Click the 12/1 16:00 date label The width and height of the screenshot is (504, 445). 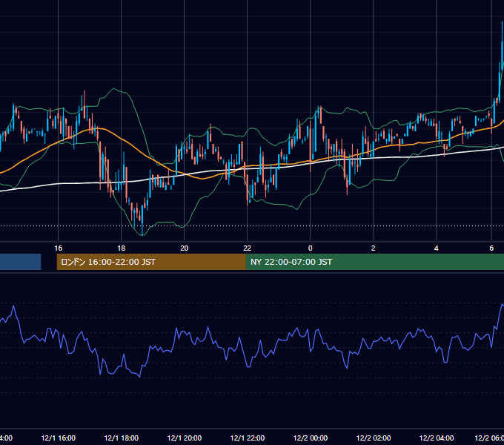[58, 438]
